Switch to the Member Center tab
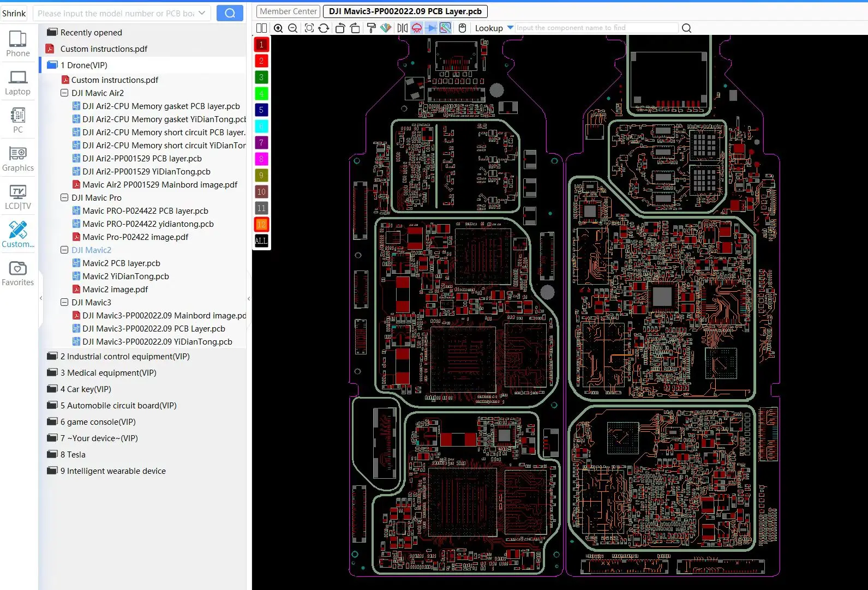Image resolution: width=868 pixels, height=590 pixels. (289, 11)
